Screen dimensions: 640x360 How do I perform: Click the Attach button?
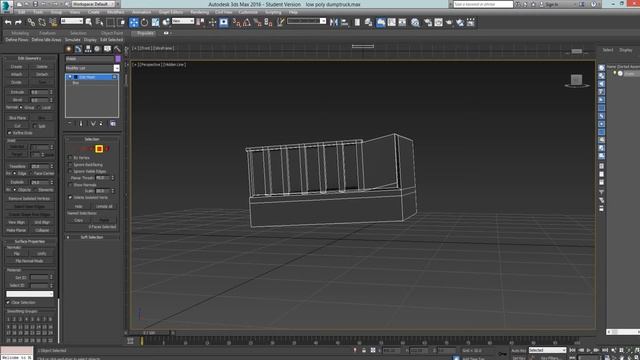pos(16,74)
